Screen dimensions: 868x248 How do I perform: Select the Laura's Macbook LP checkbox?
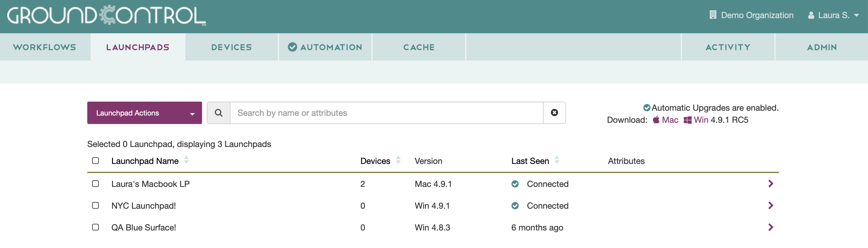(x=95, y=184)
